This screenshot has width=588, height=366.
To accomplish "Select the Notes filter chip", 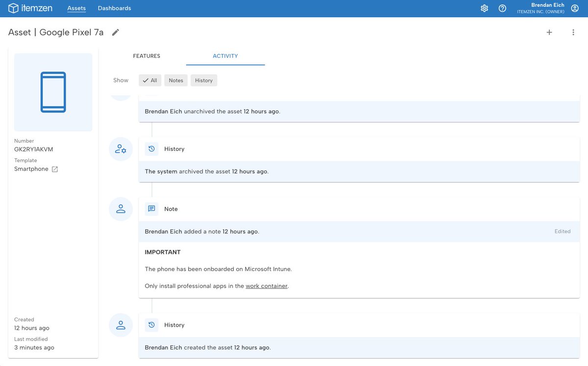I will coord(176,80).
